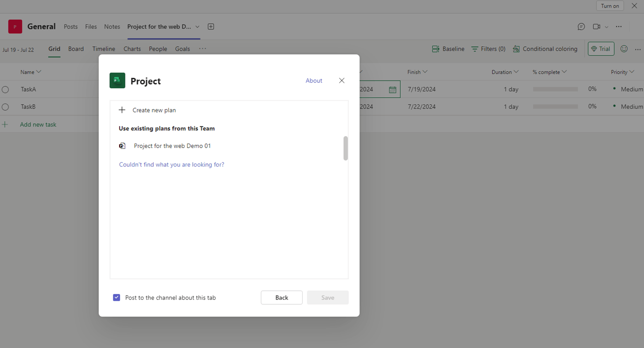Click the Back button
Screen dimensions: 644x348
(282, 298)
